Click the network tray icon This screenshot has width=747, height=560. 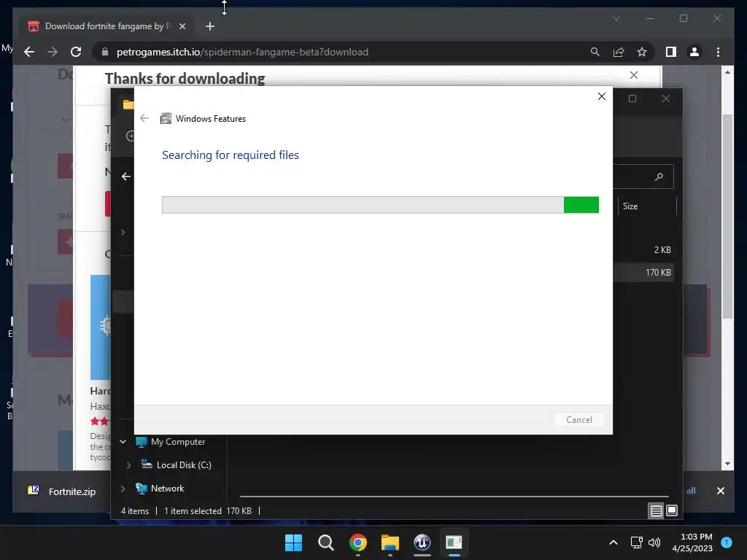(636, 542)
